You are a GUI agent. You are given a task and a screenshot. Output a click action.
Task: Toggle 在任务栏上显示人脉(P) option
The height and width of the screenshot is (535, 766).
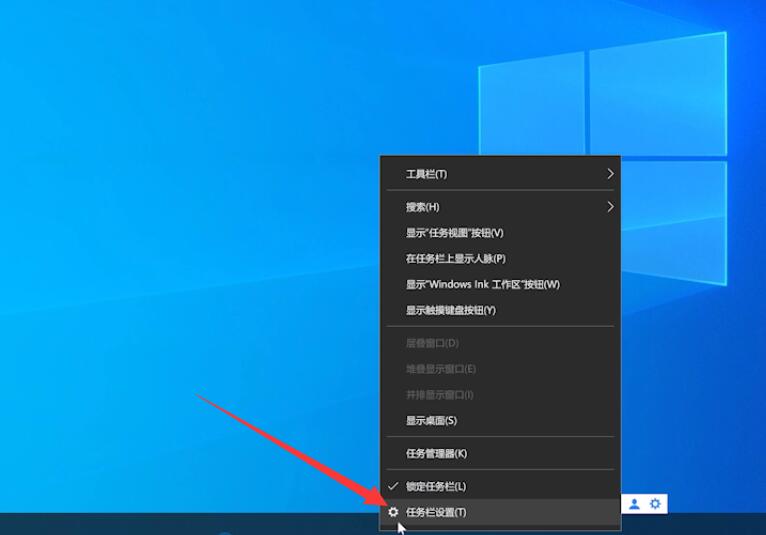coord(500,258)
